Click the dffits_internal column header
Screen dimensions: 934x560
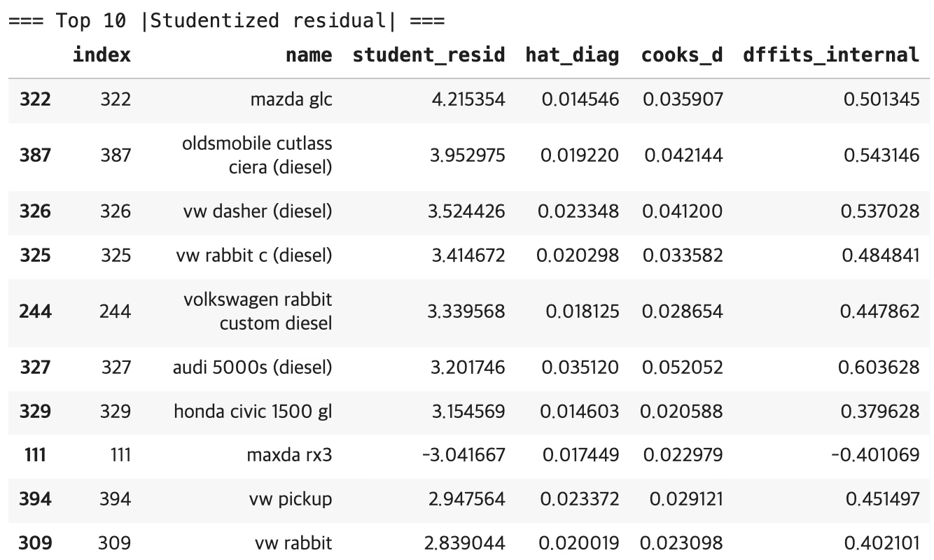[831, 55]
